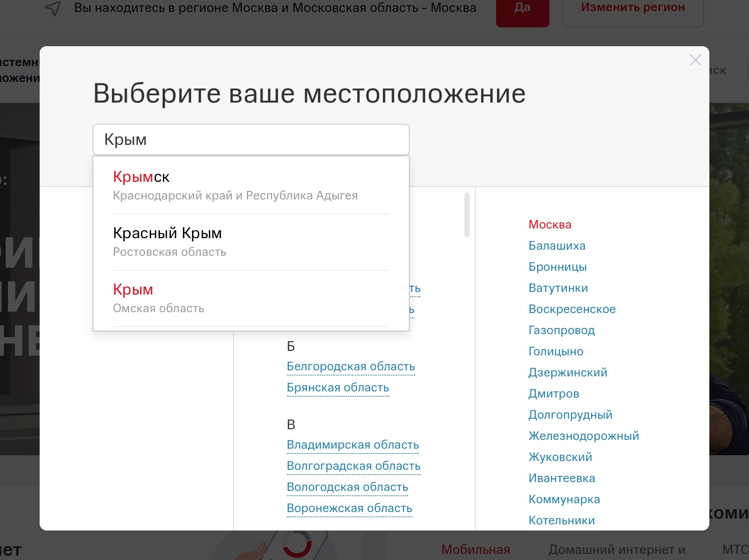
Task: Select Брянская область region
Action: [337, 387]
